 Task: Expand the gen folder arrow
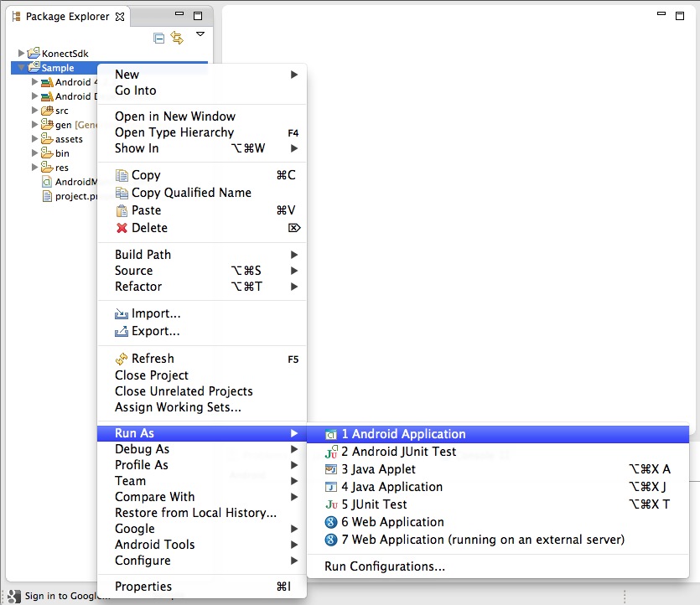click(x=34, y=124)
